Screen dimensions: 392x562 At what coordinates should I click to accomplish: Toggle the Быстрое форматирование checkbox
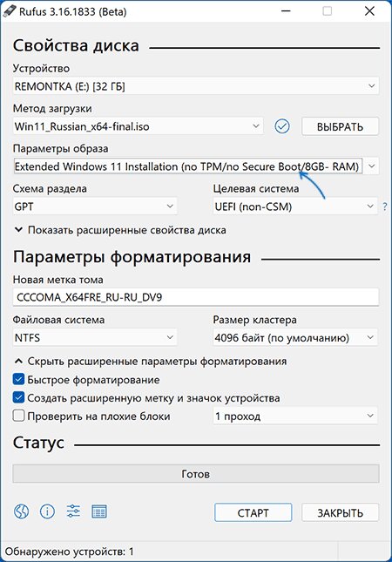18,380
